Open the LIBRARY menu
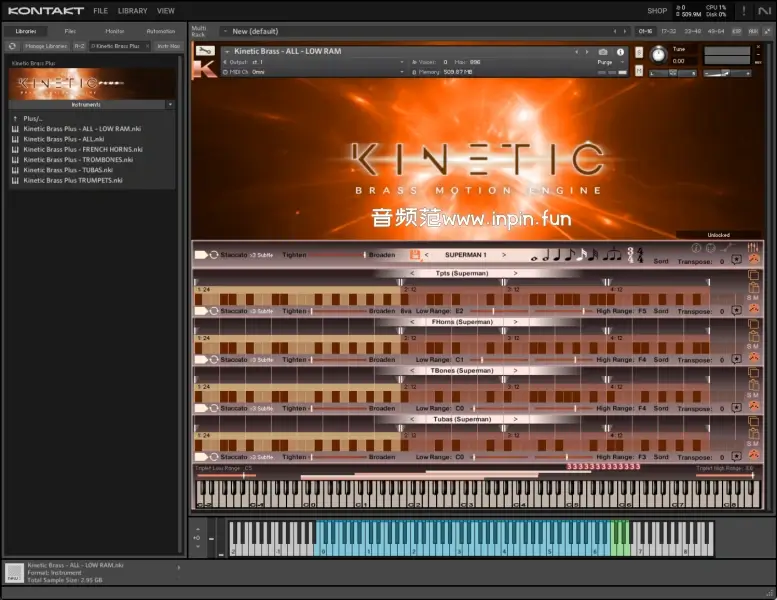777x600 pixels. [x=132, y=11]
